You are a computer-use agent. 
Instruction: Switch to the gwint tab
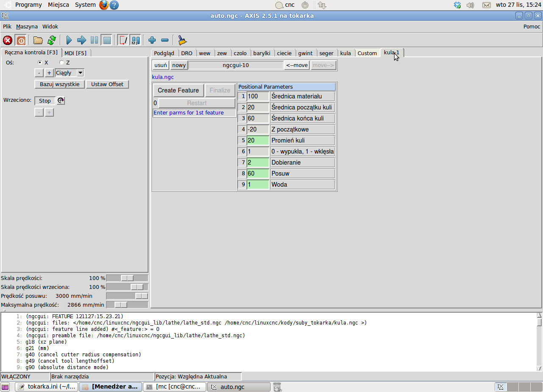tap(305, 53)
